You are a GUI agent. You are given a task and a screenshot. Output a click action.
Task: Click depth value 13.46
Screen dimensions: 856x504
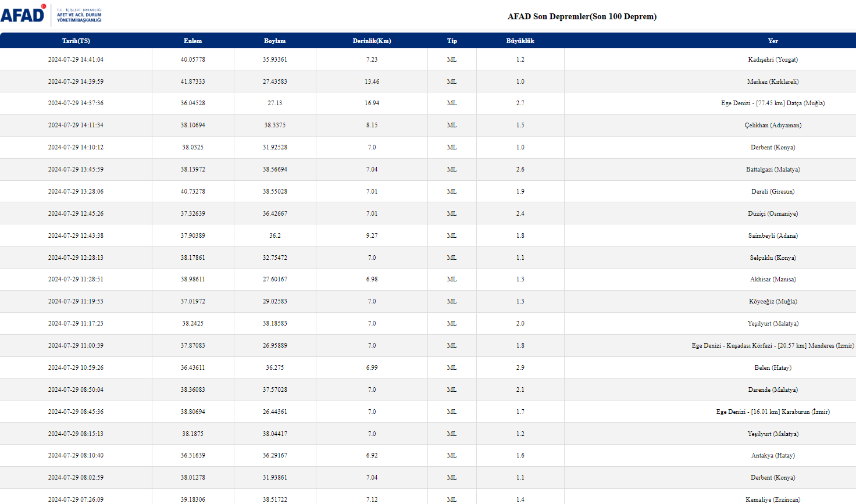[372, 81]
